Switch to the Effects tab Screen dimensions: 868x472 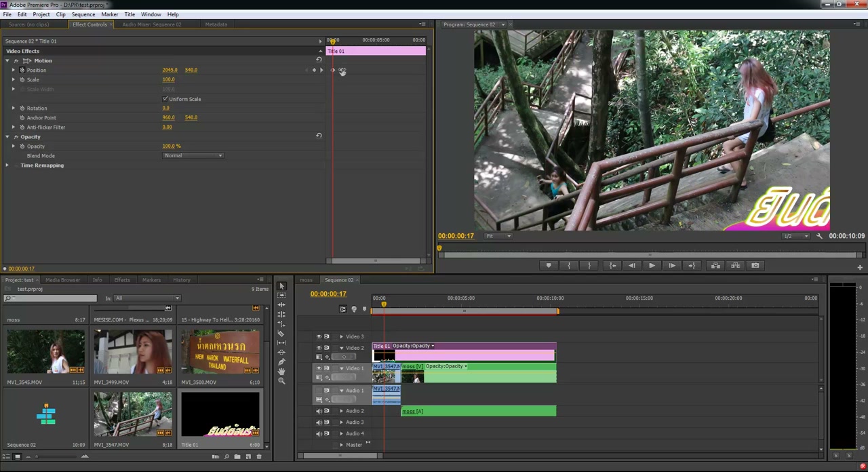coord(122,280)
